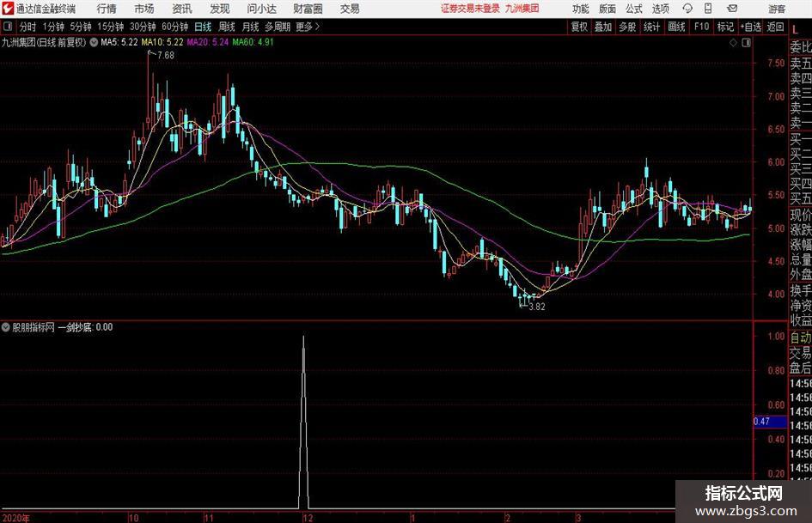
Task: Expand the 一剑抄底 sub-indicator dropdown arrow
Action: coord(6,326)
